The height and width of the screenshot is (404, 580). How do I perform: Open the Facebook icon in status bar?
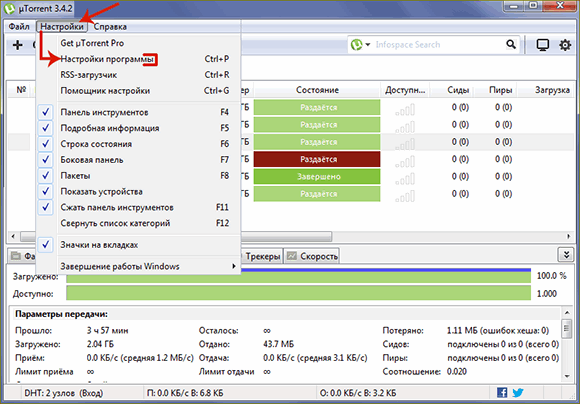[x=502, y=392]
